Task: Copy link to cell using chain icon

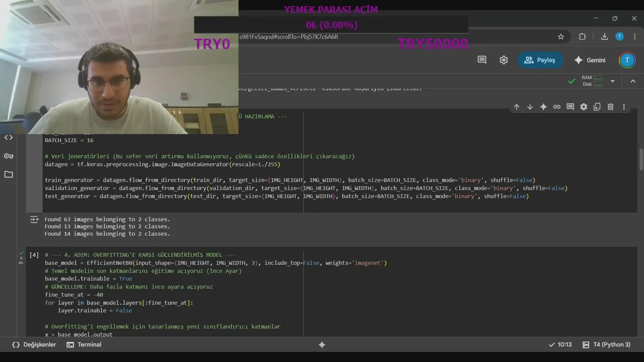Action: pyautogui.click(x=557, y=107)
